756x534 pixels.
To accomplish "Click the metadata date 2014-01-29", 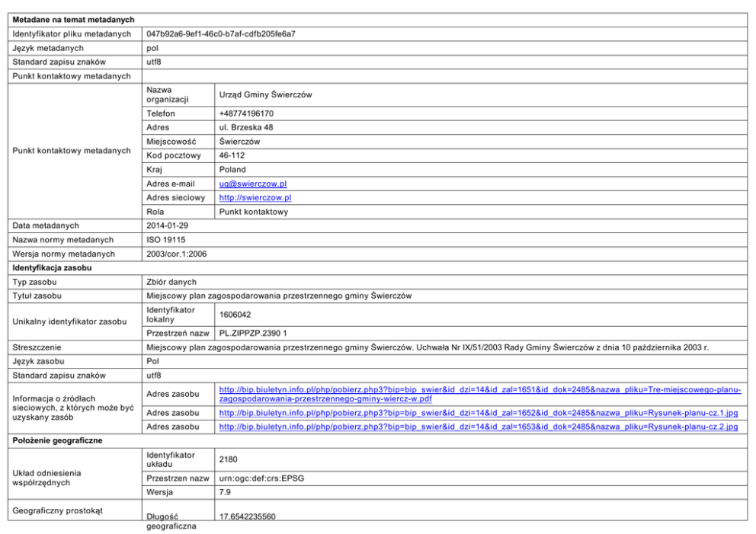I will coord(168,225).
